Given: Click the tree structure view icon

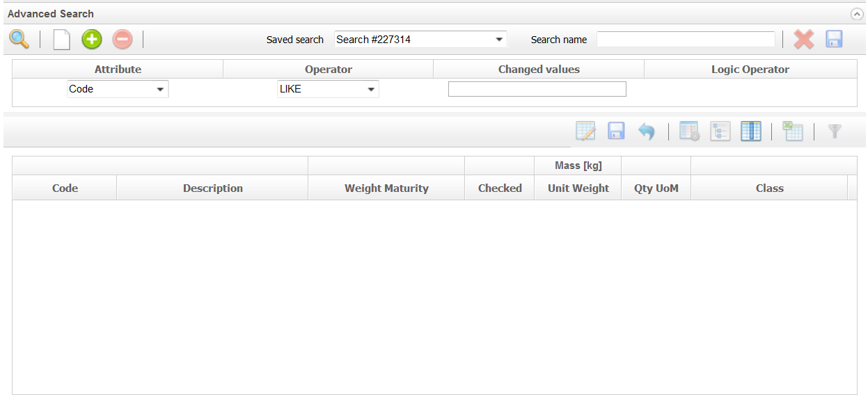Looking at the screenshot, I should point(720,131).
